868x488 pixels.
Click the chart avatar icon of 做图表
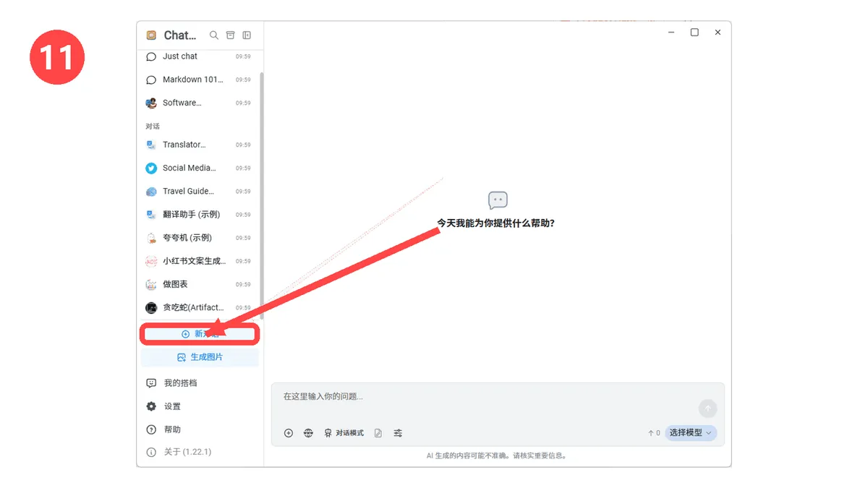click(151, 284)
